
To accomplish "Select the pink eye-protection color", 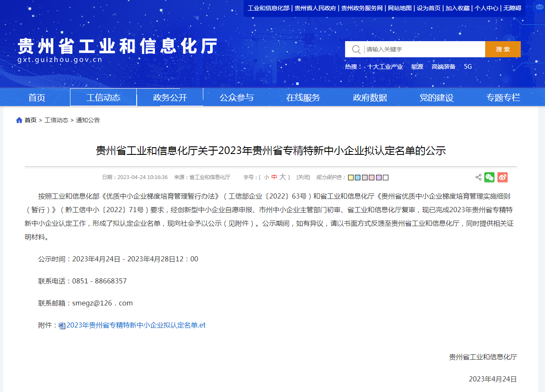I will coord(372,177).
